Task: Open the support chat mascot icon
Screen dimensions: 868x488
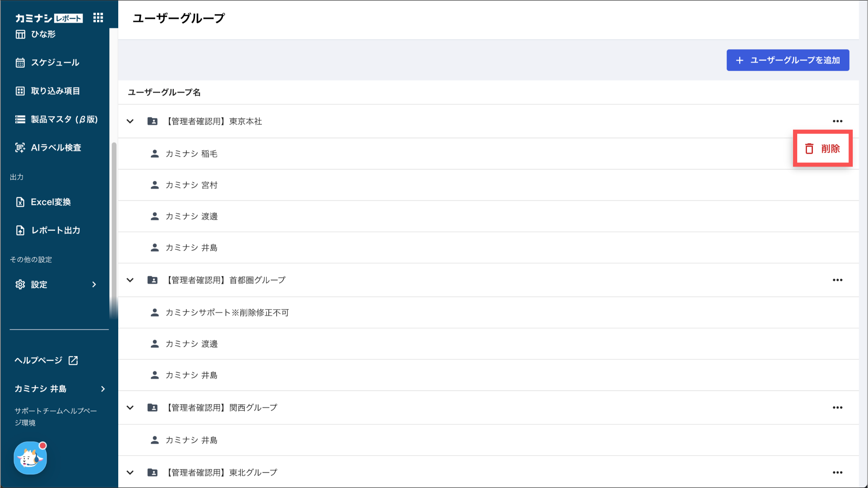Action: pos(30,458)
